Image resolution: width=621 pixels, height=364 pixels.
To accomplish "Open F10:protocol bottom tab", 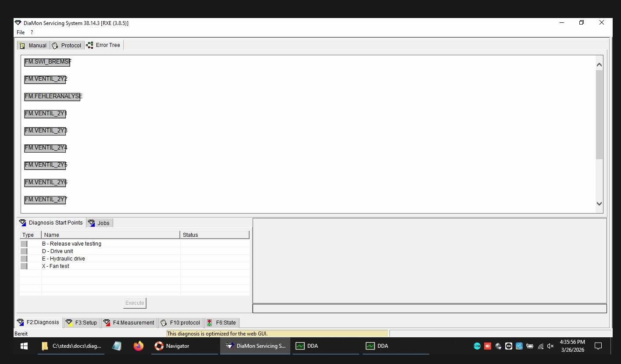I will [181, 322].
